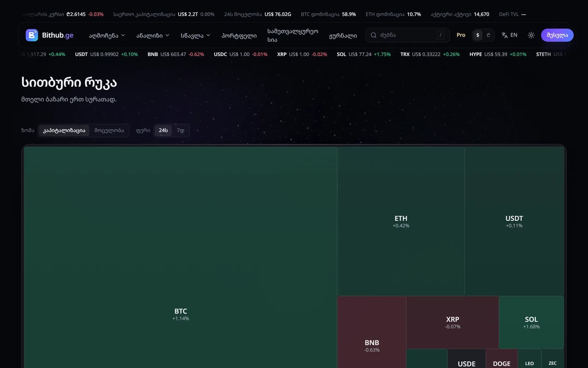
Task: Open the სამეთვალყურეო სია page
Action: coord(293,35)
